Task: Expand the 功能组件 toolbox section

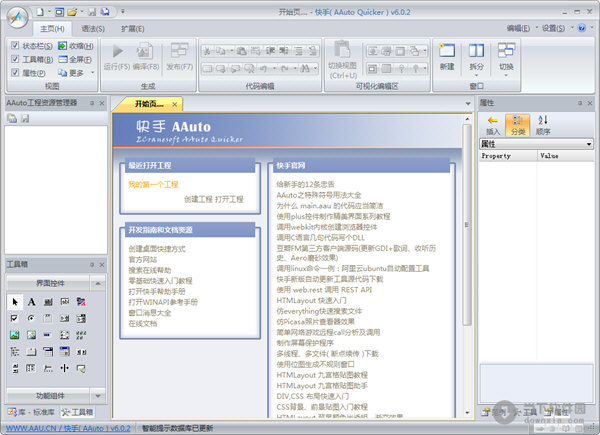Action: pyautogui.click(x=98, y=396)
